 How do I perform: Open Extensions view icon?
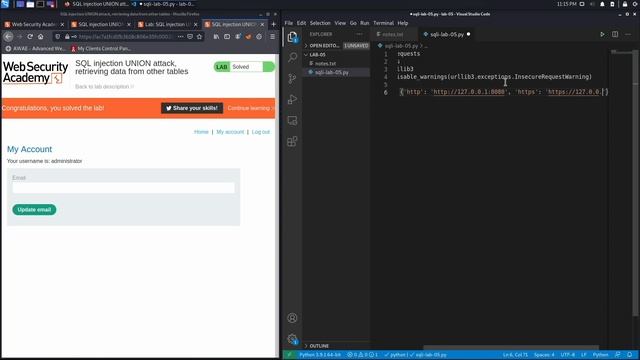coord(292,142)
